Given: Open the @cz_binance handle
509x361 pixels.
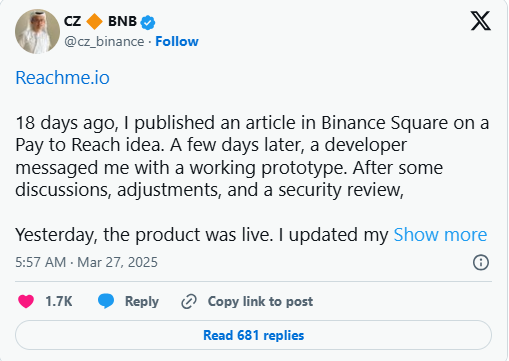Looking at the screenshot, I should point(104,42).
